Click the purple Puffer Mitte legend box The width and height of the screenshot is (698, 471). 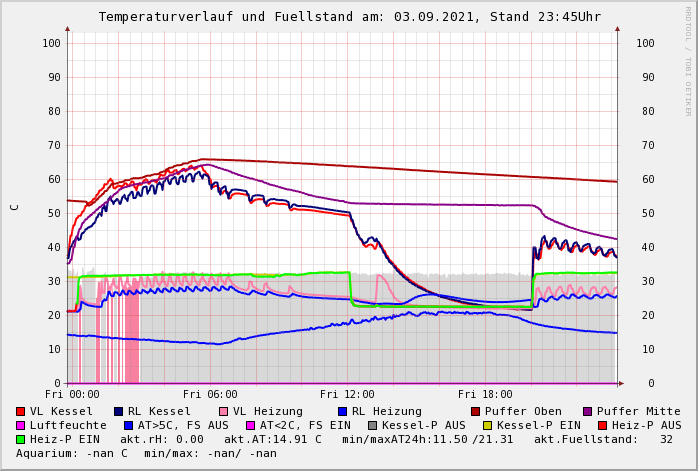click(587, 412)
